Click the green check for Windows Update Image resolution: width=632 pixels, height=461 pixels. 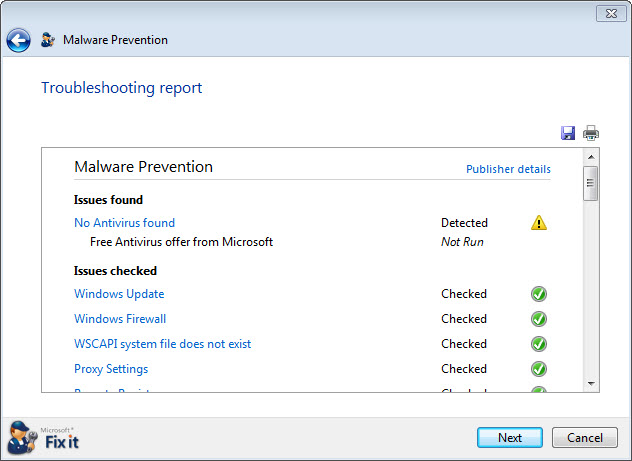coord(539,294)
